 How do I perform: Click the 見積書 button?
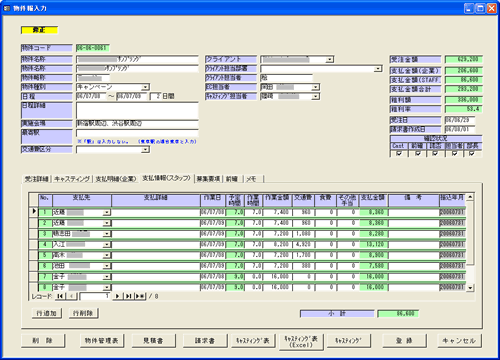click(153, 341)
